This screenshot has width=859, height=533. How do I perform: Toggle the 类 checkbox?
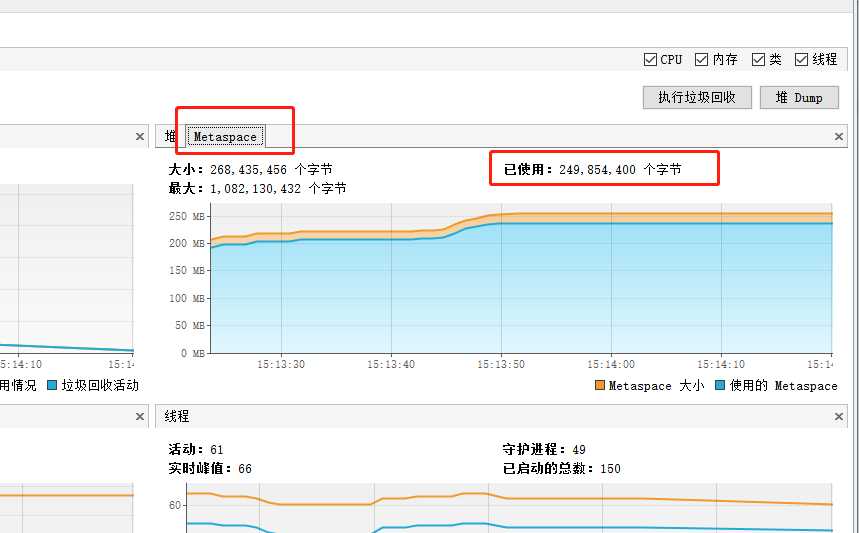pyautogui.click(x=758, y=59)
